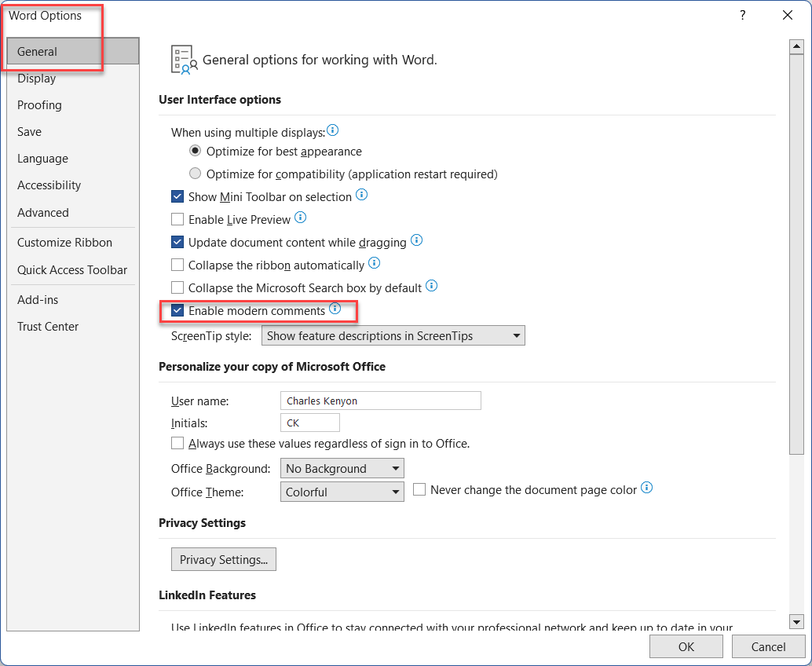Open the Customize Ribbon category
This screenshot has height=666, width=812.
73,243
